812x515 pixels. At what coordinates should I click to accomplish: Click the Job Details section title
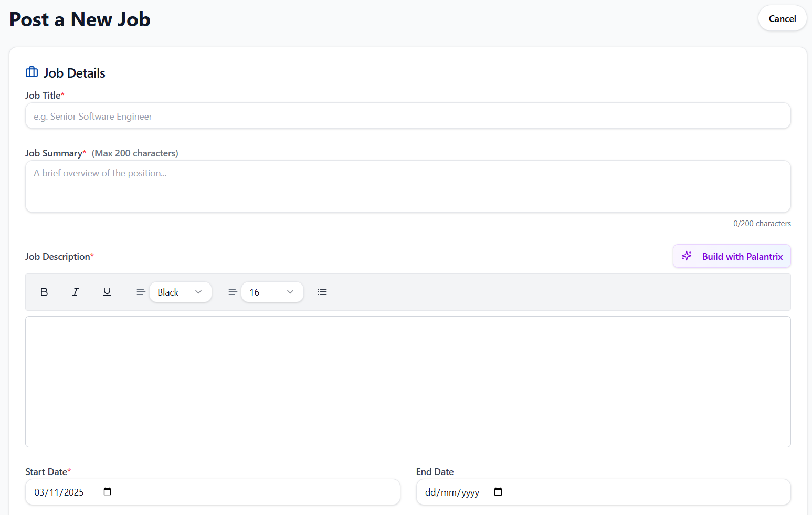[75, 73]
